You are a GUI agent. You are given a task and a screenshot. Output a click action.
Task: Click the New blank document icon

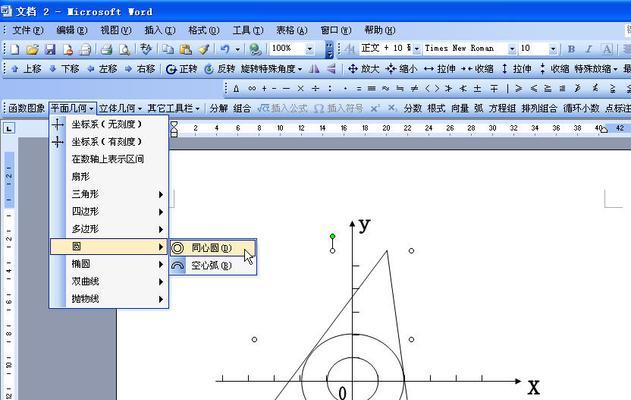(14, 49)
